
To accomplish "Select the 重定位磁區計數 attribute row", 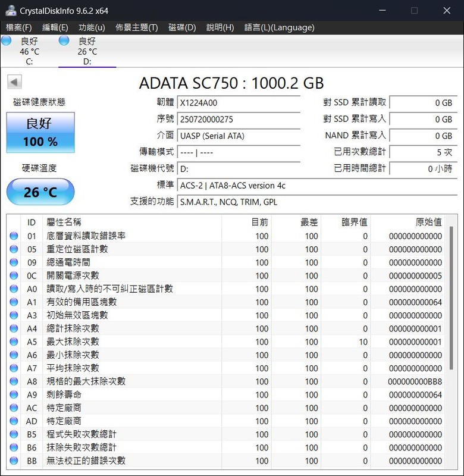I will point(226,249).
